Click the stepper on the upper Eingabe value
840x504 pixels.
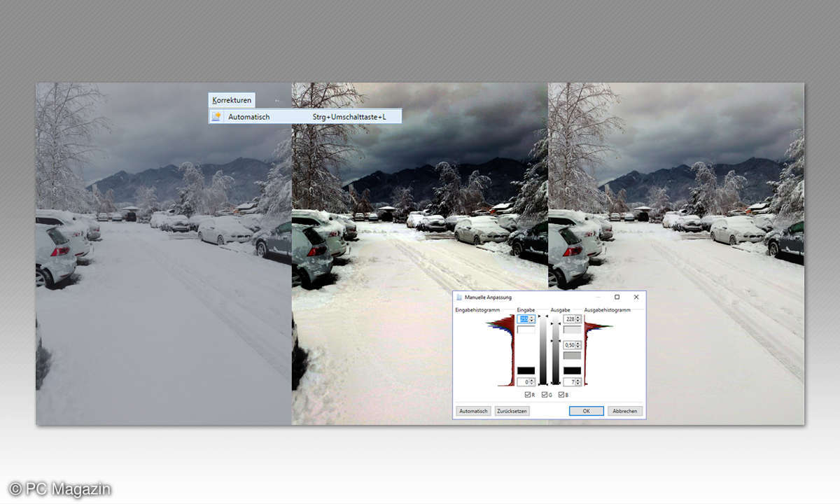pos(532,319)
